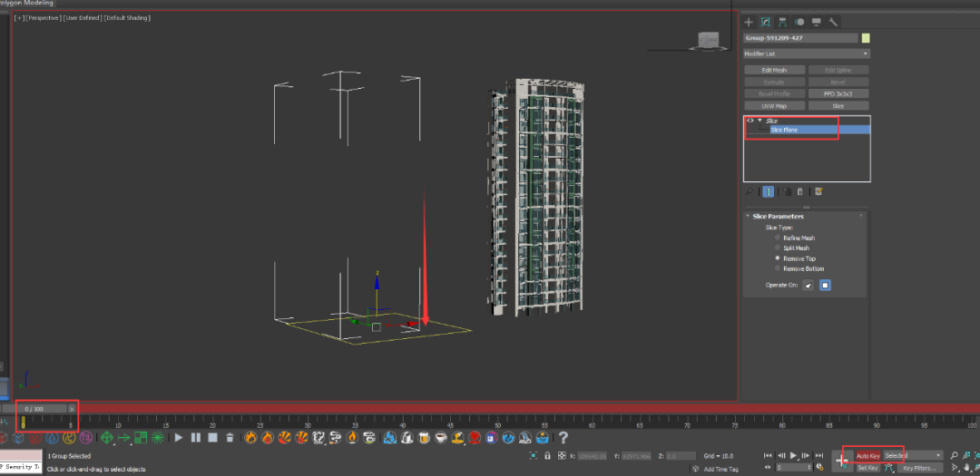This screenshot has height=476, width=980.
Task: Toggle the Auto Key button
Action: point(867,456)
